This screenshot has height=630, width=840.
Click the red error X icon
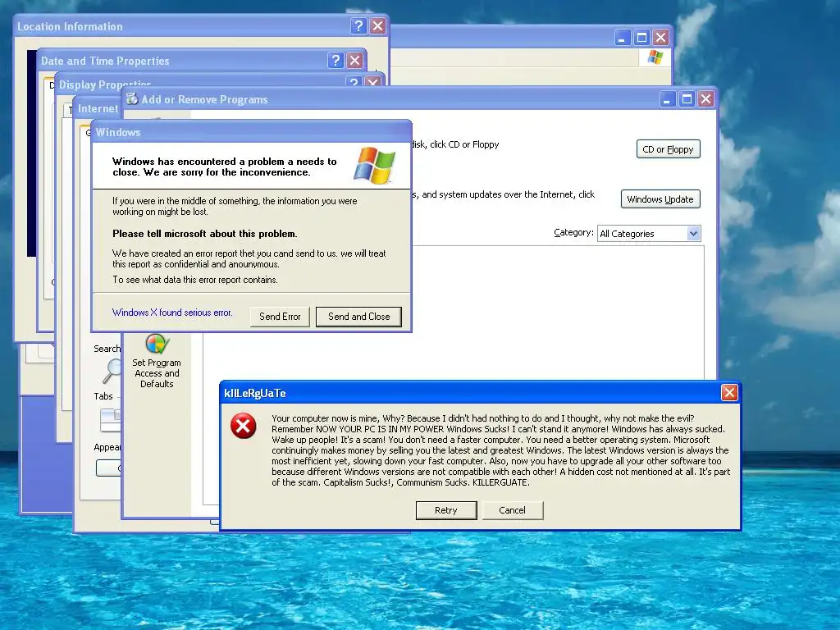243,427
